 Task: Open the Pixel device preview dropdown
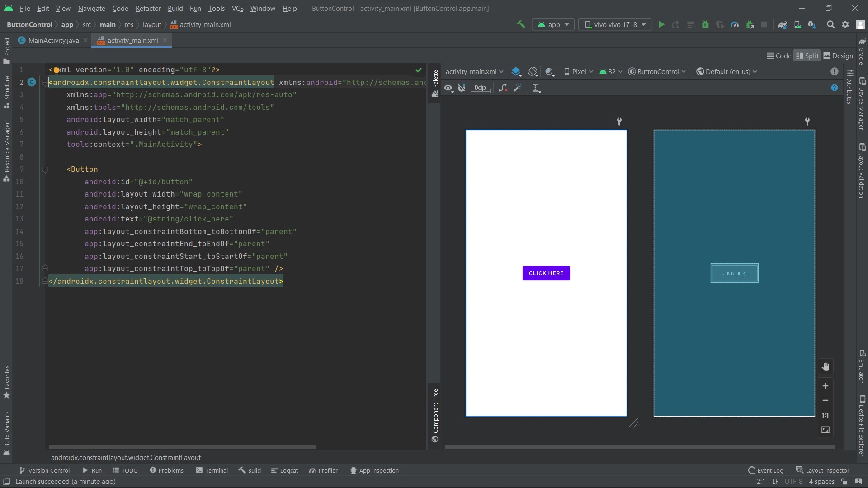tap(579, 71)
